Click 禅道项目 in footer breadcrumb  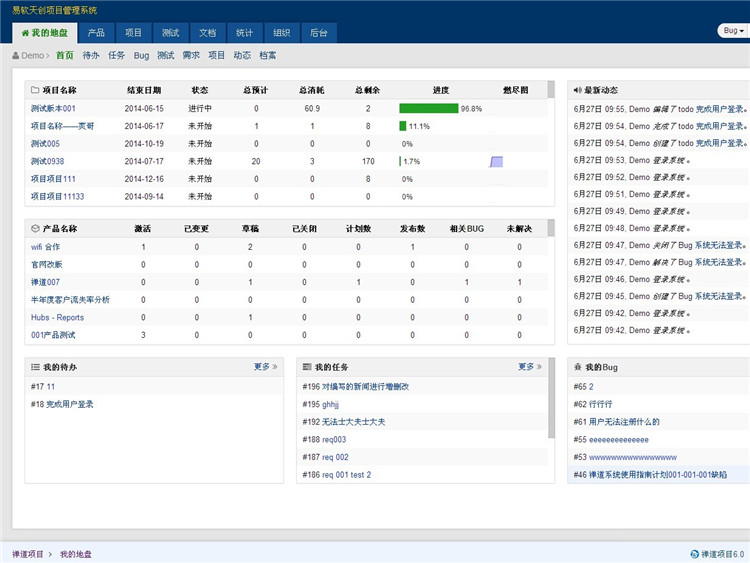tap(28, 554)
